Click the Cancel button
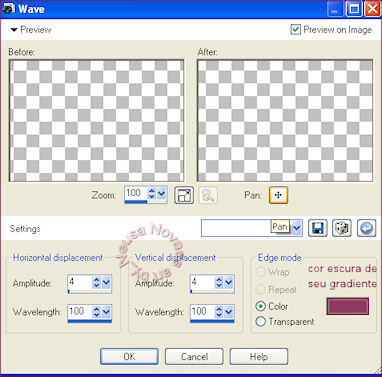The width and height of the screenshot is (382, 377). coord(194,357)
